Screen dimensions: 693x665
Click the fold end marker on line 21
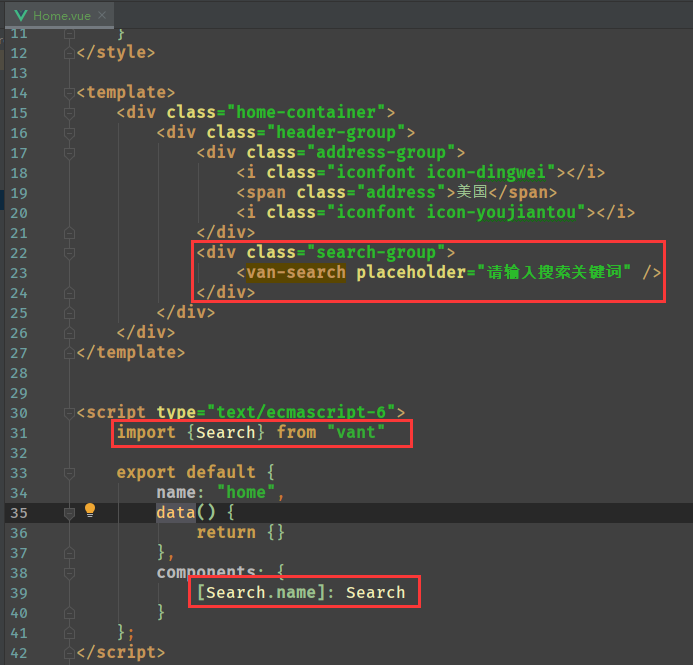coord(69,233)
